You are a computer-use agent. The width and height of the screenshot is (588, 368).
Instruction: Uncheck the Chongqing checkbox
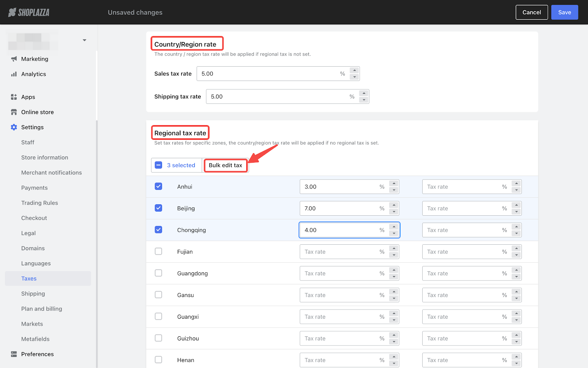click(158, 230)
